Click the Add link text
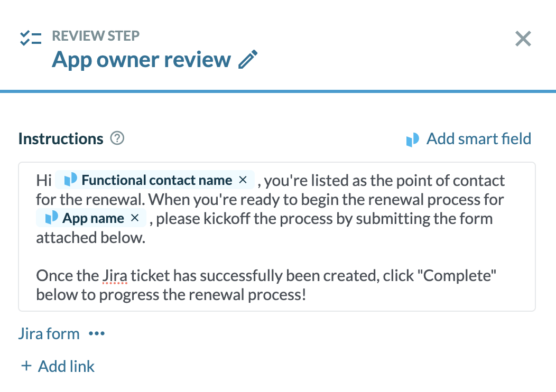 [x=66, y=366]
